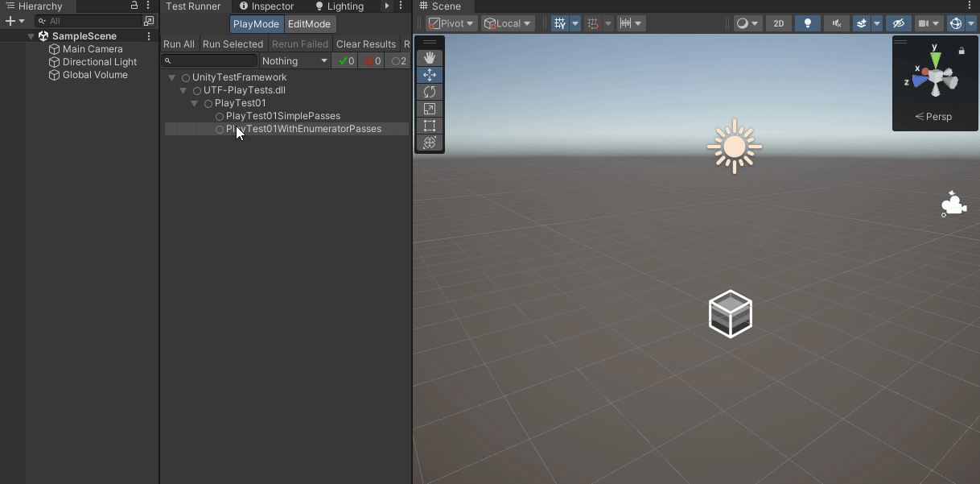
Task: Toggle scene lighting with the bulb icon
Action: [807, 23]
